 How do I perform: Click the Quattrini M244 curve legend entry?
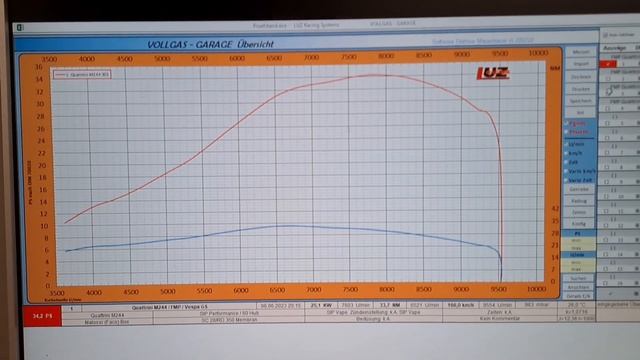coord(82,75)
